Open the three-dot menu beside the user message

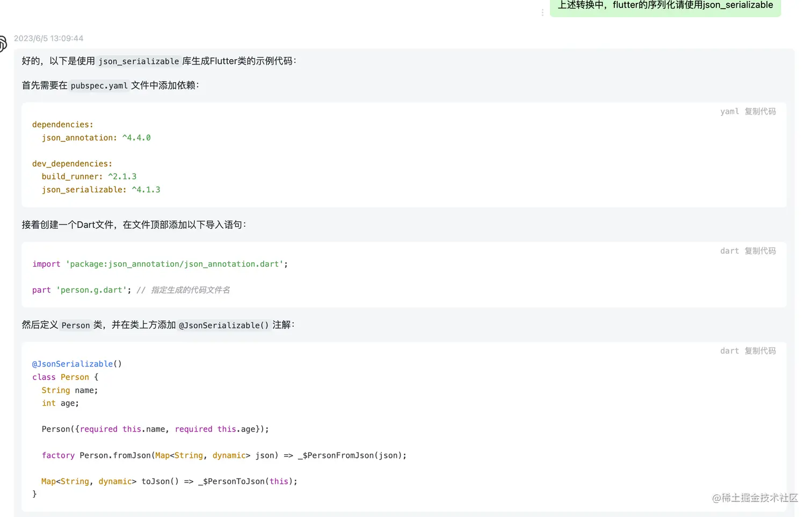(x=542, y=12)
